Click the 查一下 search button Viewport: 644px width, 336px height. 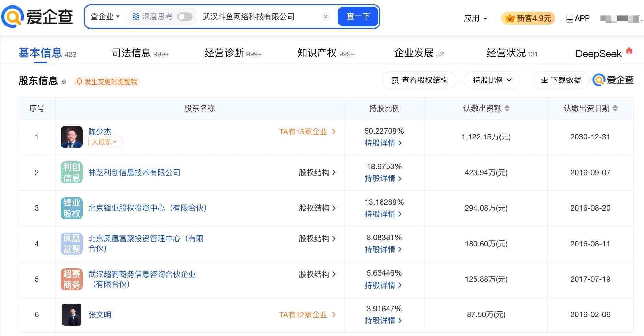point(358,16)
